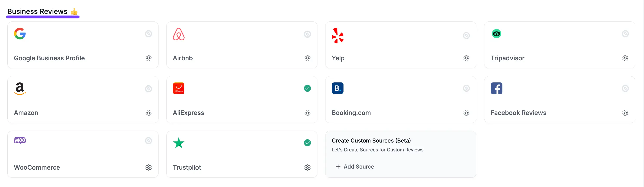
Task: Open Booking.com settings gear
Action: click(466, 113)
